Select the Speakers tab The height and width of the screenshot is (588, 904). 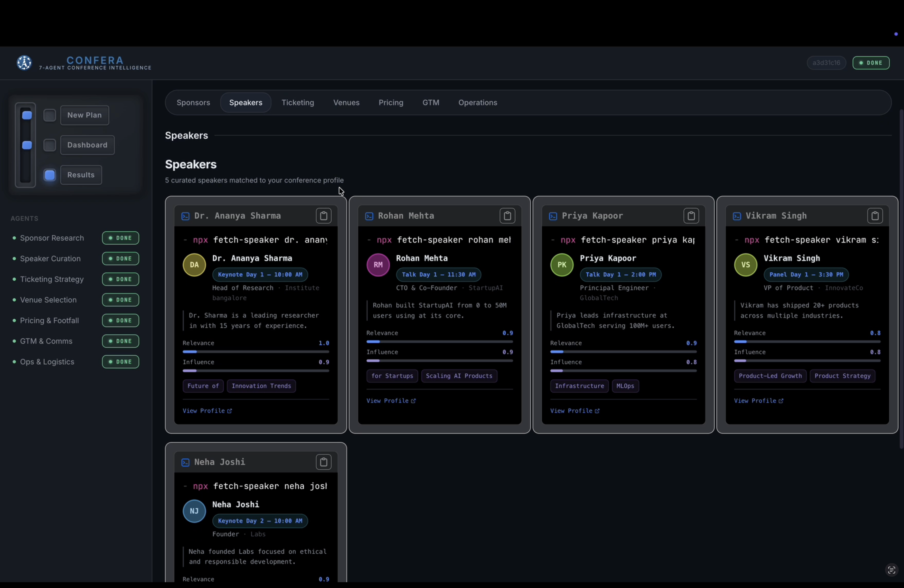pos(246,103)
